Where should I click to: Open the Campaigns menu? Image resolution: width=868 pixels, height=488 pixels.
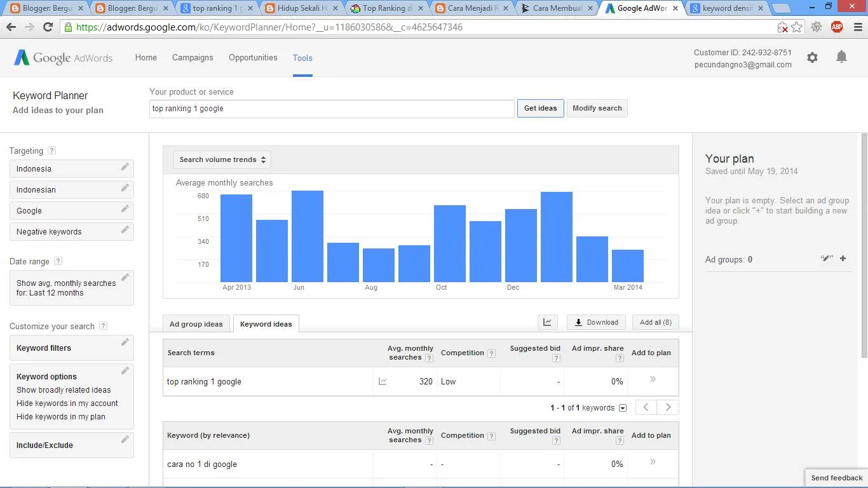[x=193, y=57]
